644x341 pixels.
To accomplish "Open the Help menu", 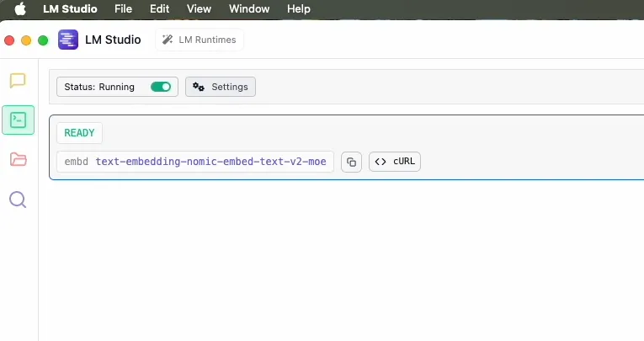I will [x=299, y=8].
